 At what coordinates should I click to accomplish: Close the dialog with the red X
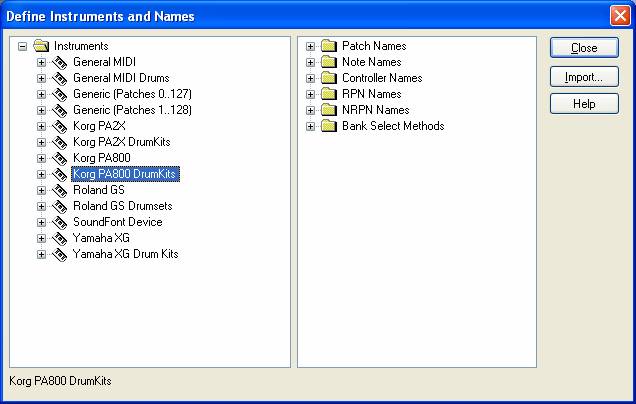(620, 16)
